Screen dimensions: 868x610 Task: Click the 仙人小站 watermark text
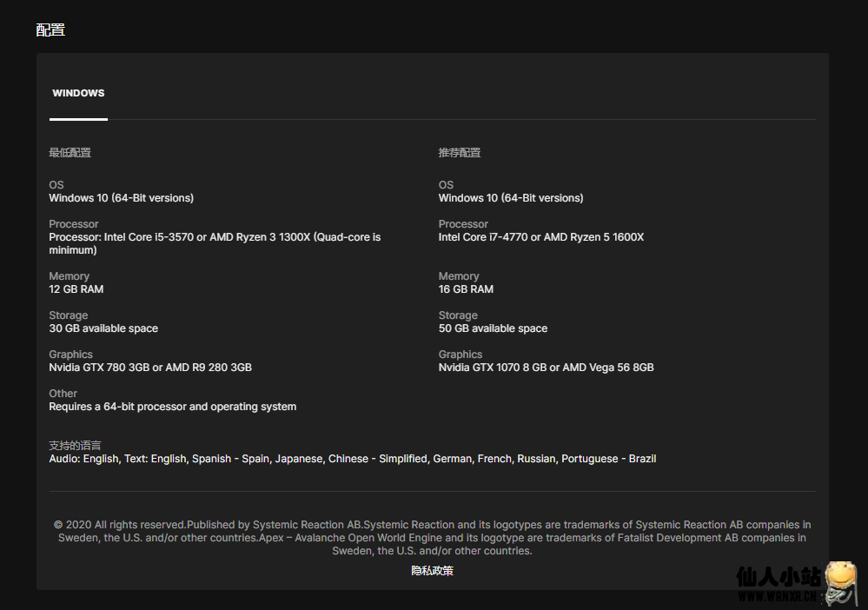coord(778,576)
